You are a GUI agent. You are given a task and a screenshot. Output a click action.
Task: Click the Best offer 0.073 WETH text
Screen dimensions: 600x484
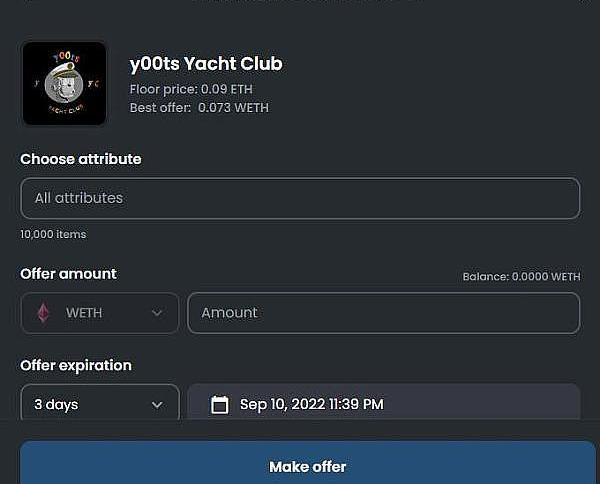coord(199,107)
